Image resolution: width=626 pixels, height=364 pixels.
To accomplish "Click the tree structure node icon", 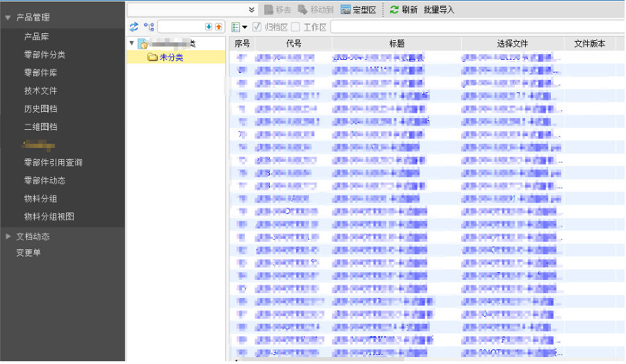I will point(149,26).
